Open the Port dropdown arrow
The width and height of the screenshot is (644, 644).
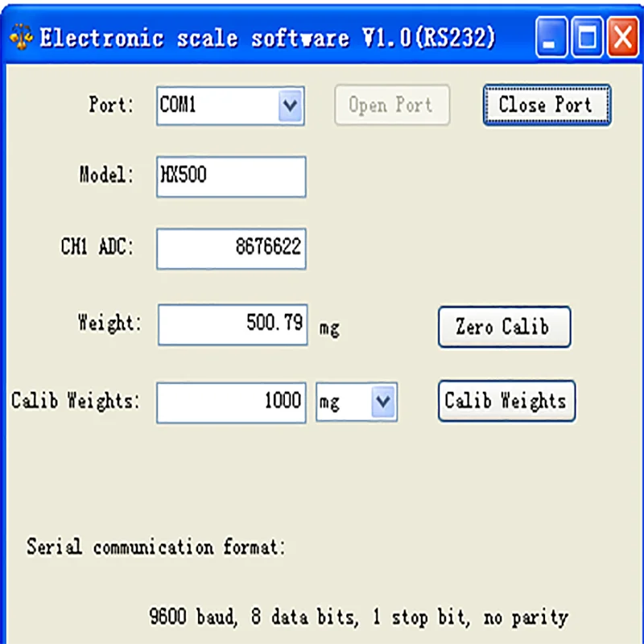[290, 106]
